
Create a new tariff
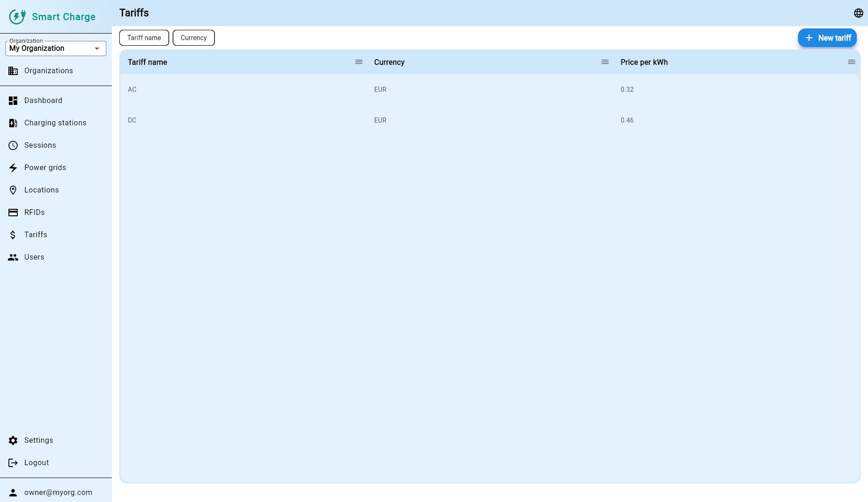[x=827, y=38]
